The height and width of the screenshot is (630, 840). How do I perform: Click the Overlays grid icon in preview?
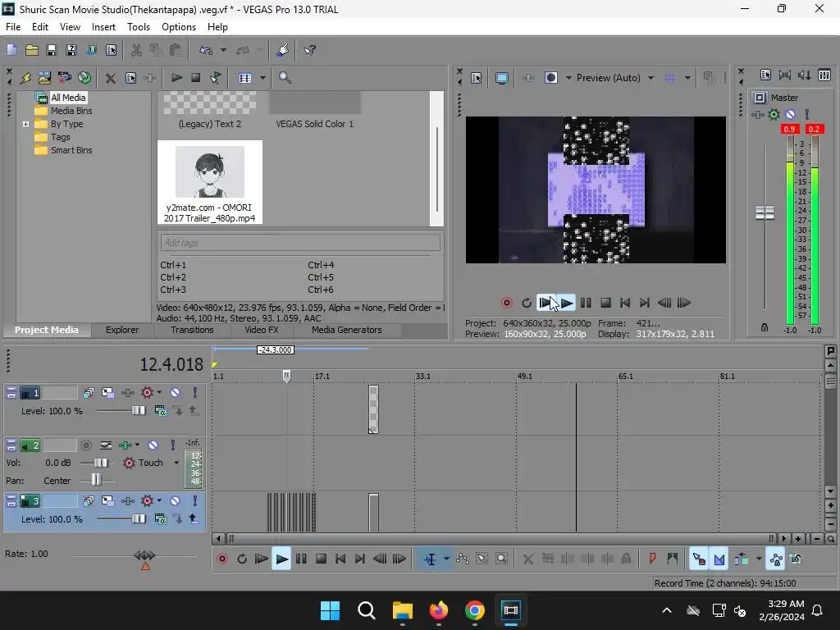pos(669,78)
